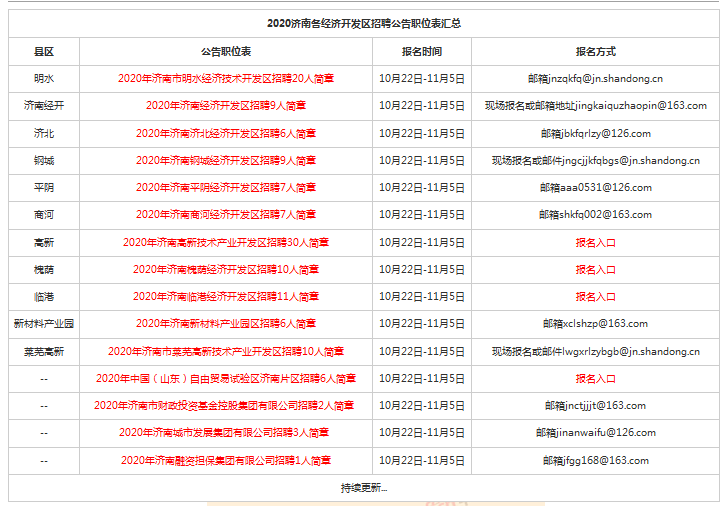Select the email jnctjjjt@163.com text
This screenshot has width=728, height=506.
605,405
